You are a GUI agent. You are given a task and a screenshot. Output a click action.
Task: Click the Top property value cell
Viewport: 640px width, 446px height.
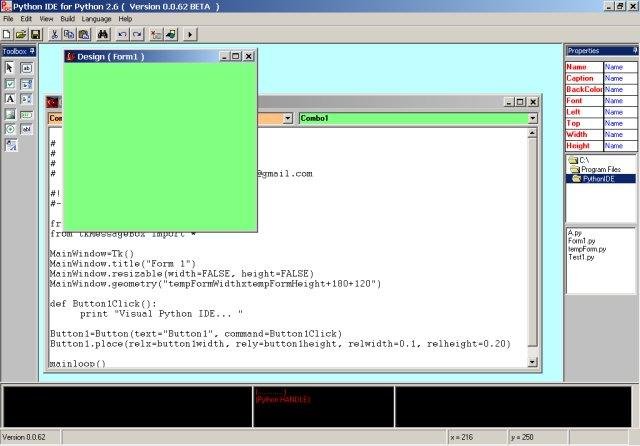tap(620, 123)
